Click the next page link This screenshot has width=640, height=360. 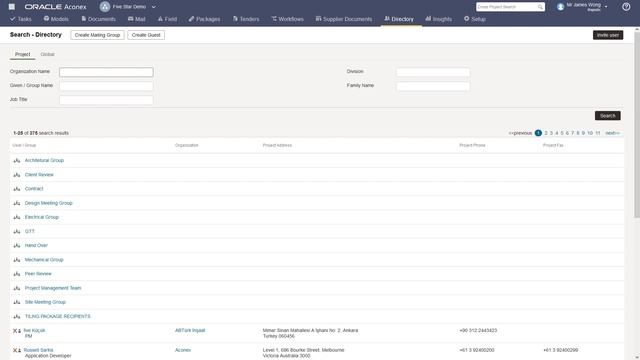tap(612, 133)
